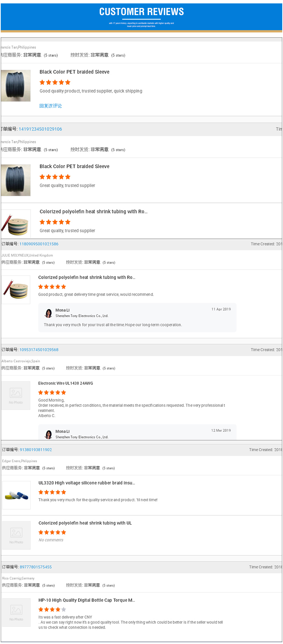Open order number 14191234501029106 link
This screenshot has height=644, width=283.
(x=40, y=129)
